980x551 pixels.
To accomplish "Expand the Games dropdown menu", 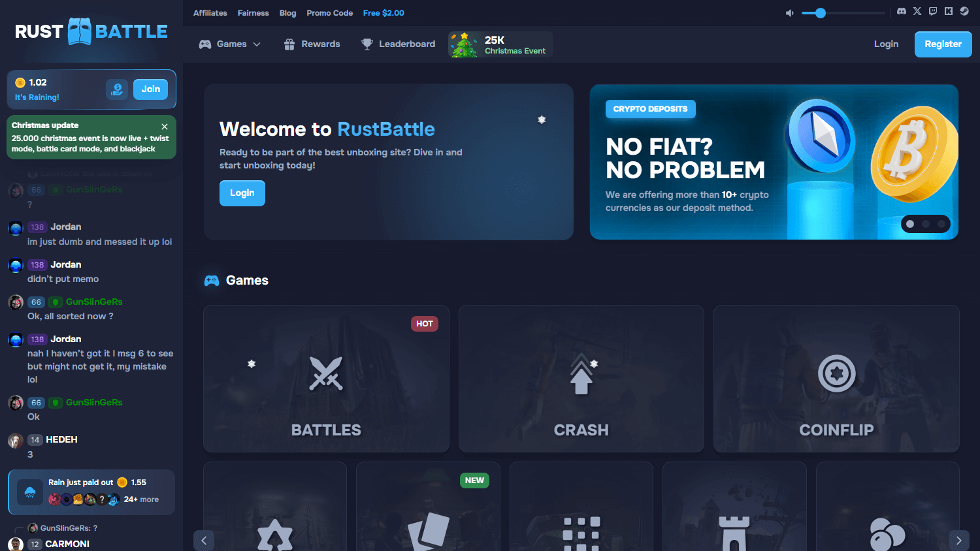I will point(230,44).
